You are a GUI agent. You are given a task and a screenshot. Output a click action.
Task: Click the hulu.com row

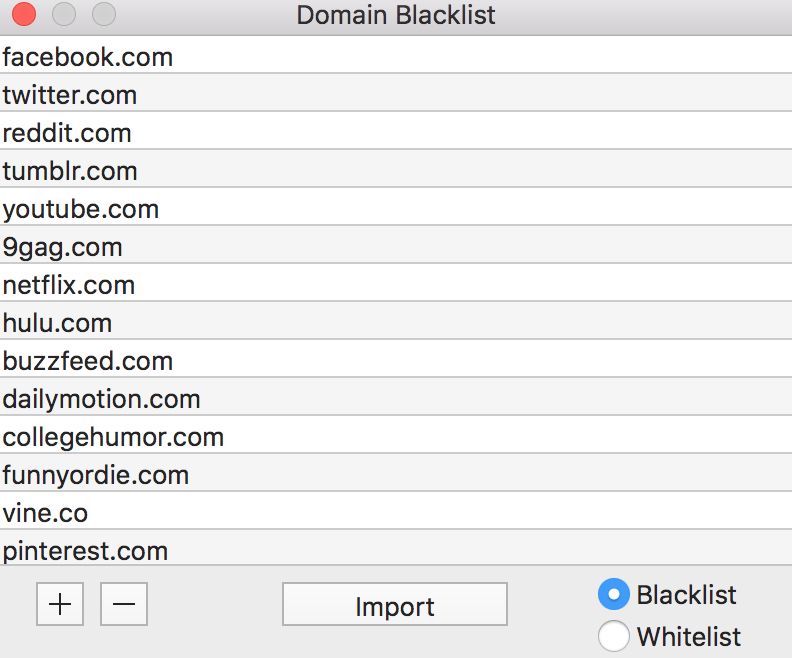(57, 323)
